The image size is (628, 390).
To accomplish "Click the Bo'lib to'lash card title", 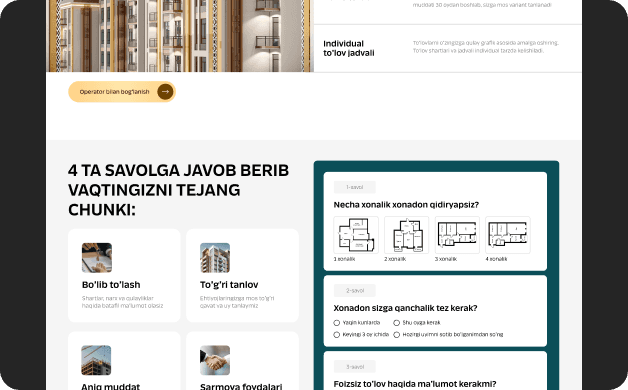I will (x=111, y=285).
